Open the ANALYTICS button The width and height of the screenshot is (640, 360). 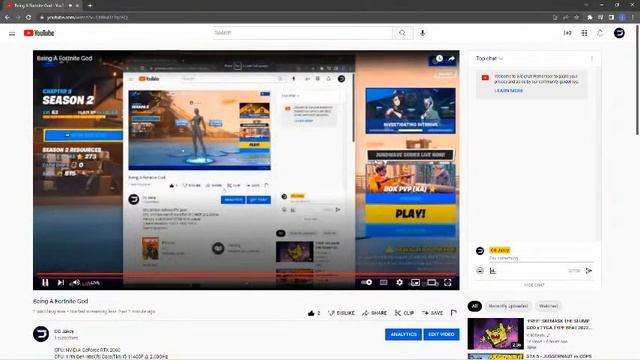click(403, 334)
